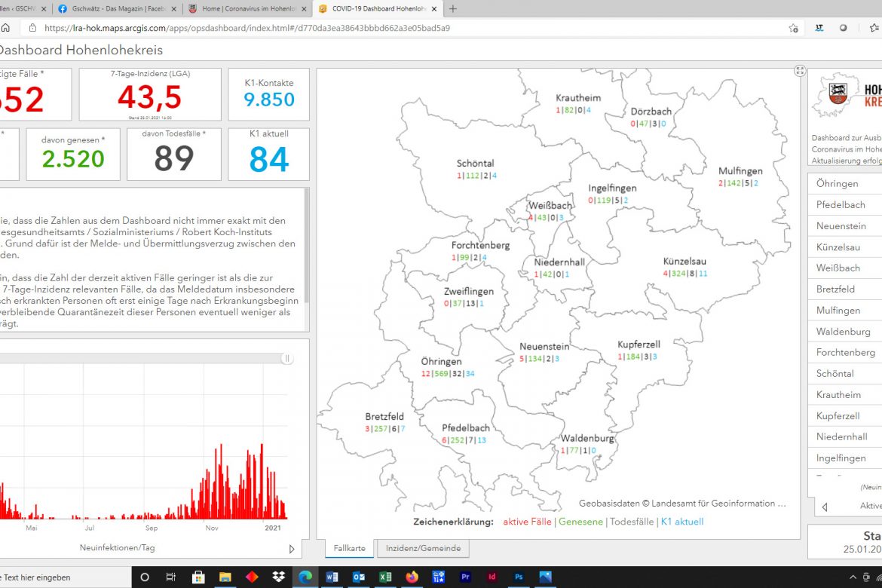Open Adobe InDesign from the taskbar
This screenshot has width=882, height=588.
(x=492, y=577)
